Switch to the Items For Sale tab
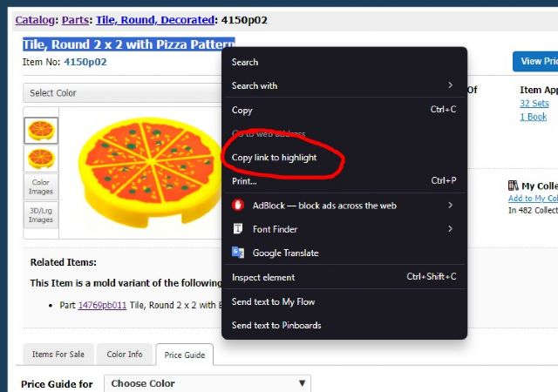 (59, 355)
